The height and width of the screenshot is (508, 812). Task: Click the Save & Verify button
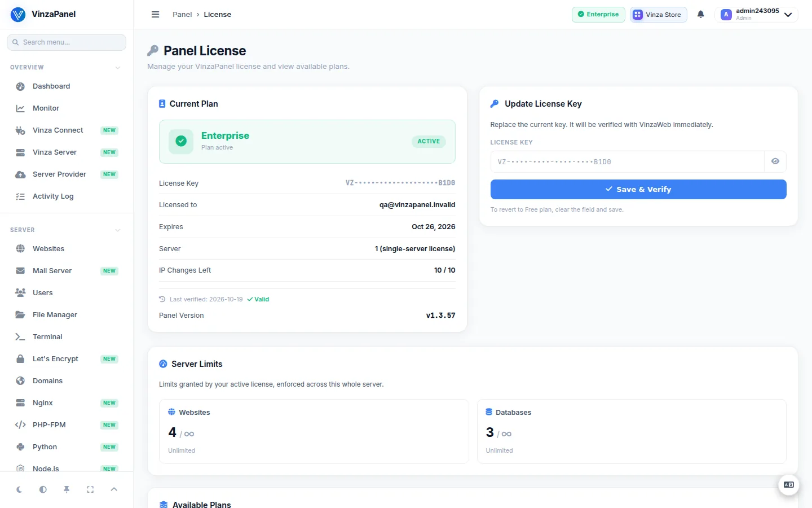click(x=638, y=189)
